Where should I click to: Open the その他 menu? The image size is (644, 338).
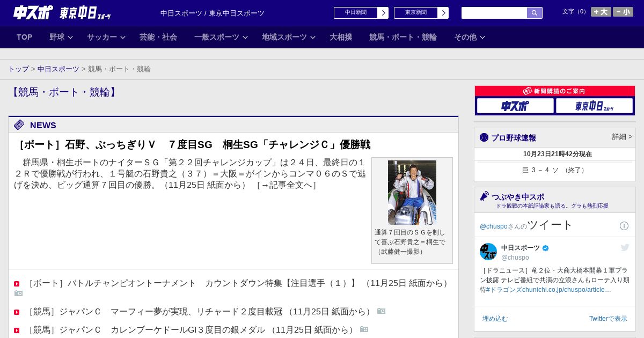pyautogui.click(x=465, y=37)
